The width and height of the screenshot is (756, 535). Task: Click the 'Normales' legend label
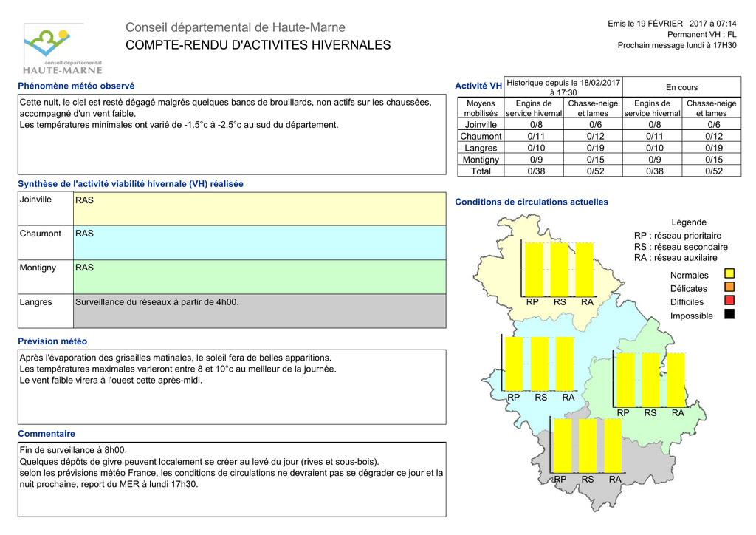click(690, 276)
